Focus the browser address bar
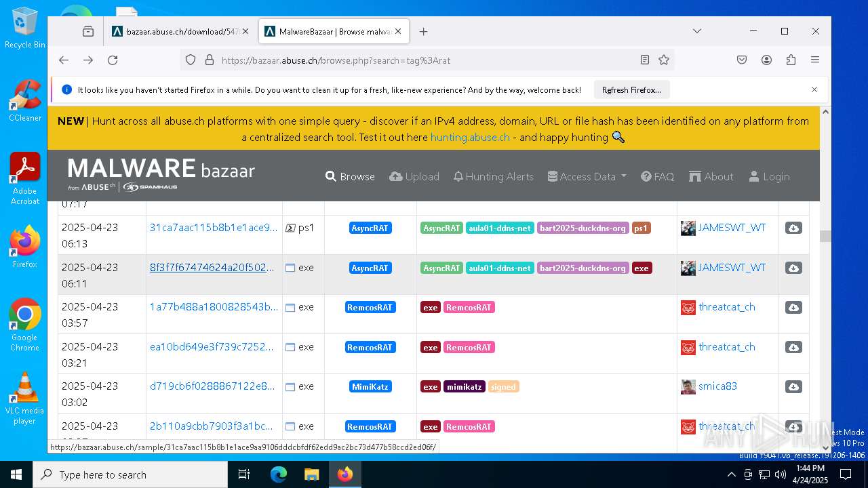Viewport: 868px width, 488px height. pyautogui.click(x=427, y=60)
